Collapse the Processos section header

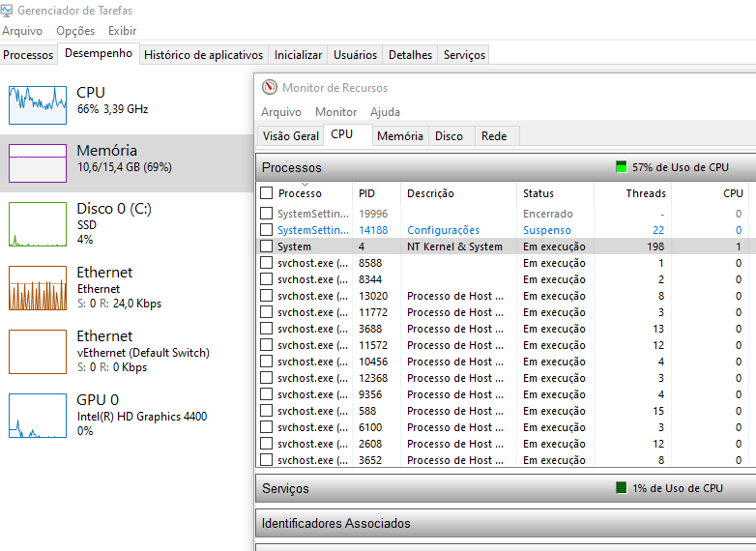(506, 167)
